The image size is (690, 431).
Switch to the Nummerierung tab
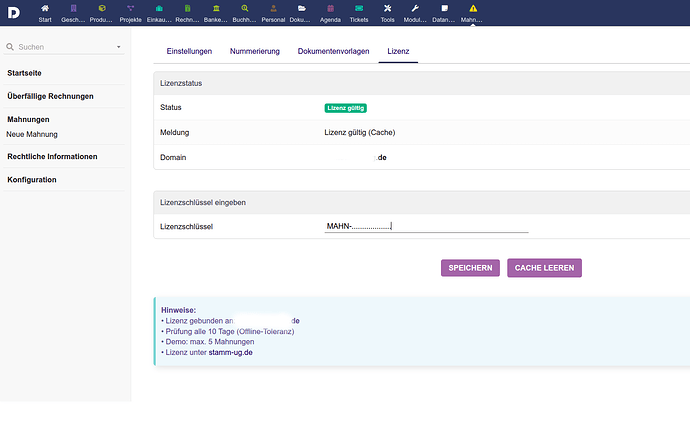[254, 51]
